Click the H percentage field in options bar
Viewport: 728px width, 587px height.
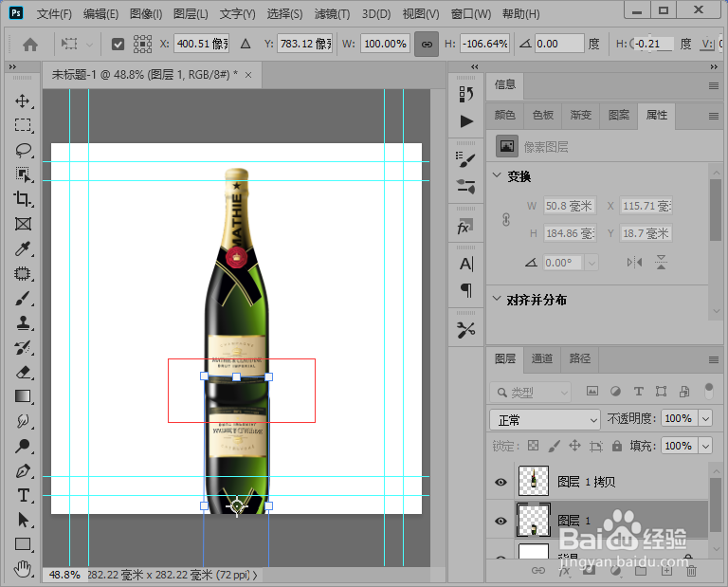pyautogui.click(x=484, y=45)
